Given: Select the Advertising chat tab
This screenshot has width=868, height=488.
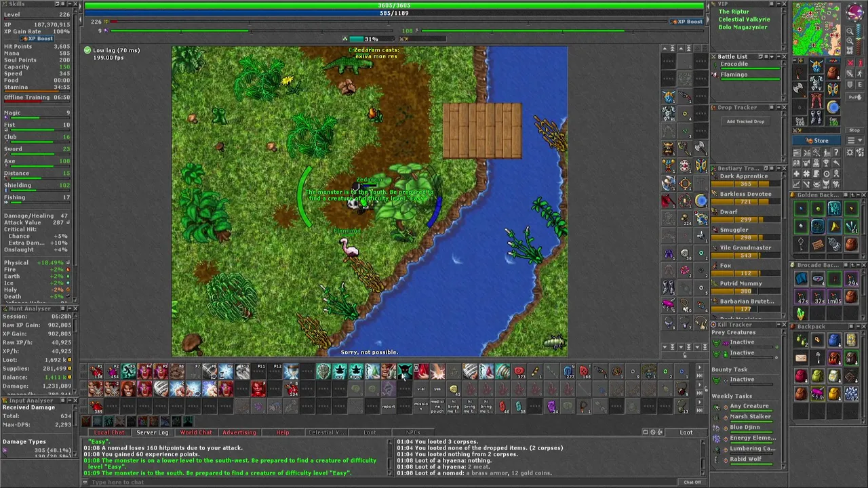Looking at the screenshot, I should click(x=239, y=432).
